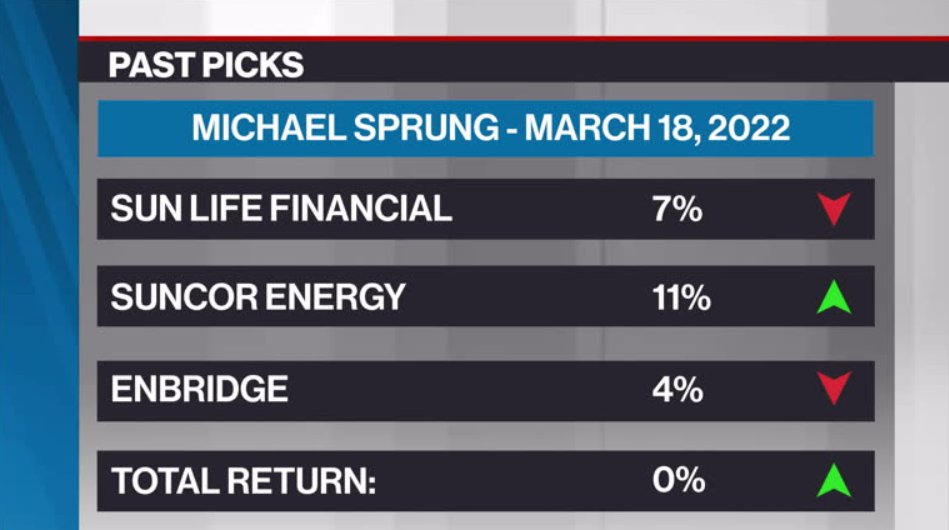Click the red down arrow beside Sun Life Financial
949x530 pixels.
(x=834, y=209)
